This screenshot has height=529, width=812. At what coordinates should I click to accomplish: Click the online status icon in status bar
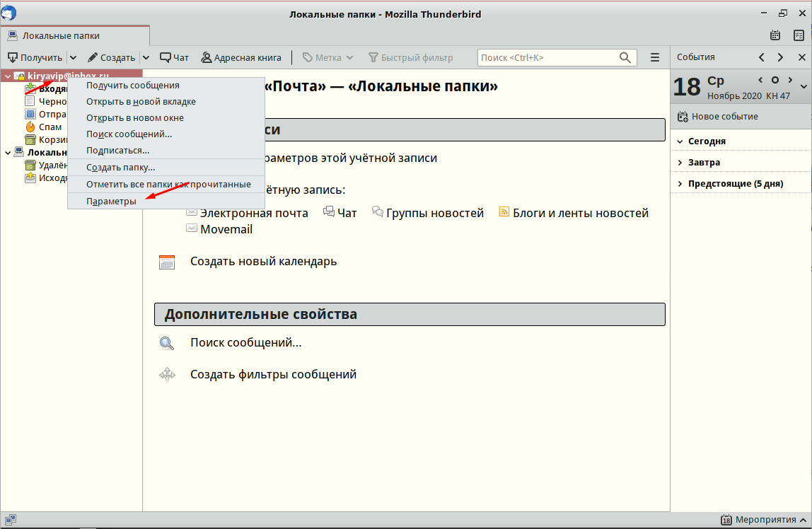pos(11,519)
